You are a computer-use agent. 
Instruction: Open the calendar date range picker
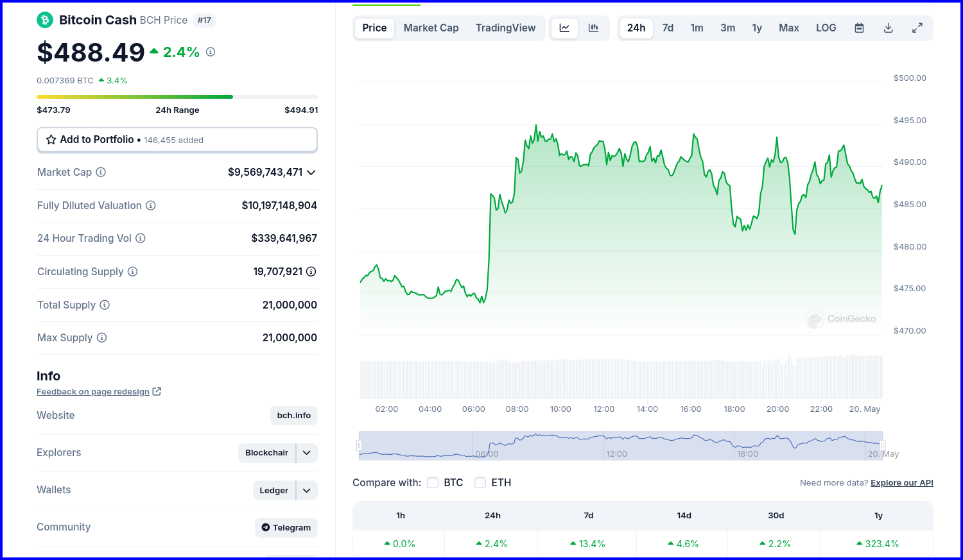coord(859,28)
